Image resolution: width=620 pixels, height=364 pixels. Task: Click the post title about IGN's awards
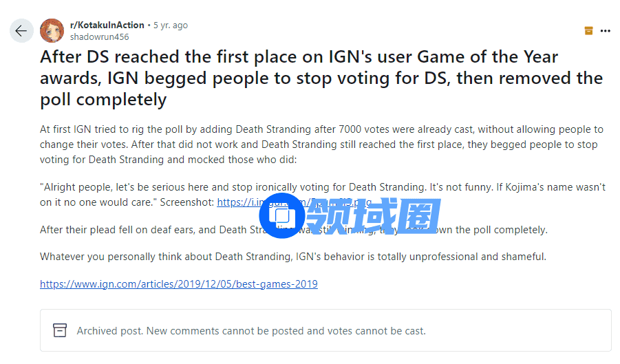(321, 78)
